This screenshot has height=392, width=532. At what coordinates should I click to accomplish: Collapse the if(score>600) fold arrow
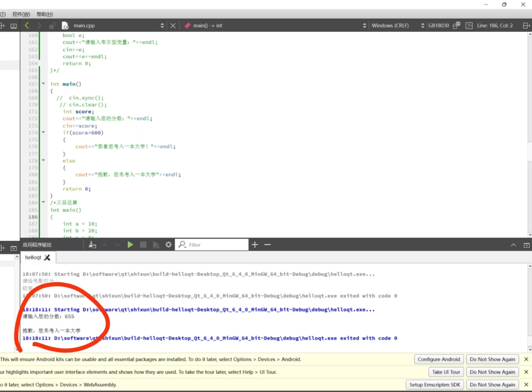click(43, 132)
